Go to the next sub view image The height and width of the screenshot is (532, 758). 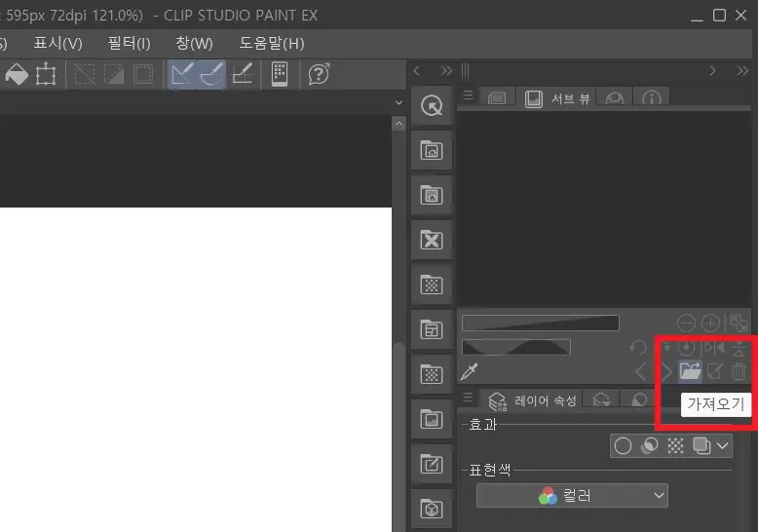pos(666,371)
